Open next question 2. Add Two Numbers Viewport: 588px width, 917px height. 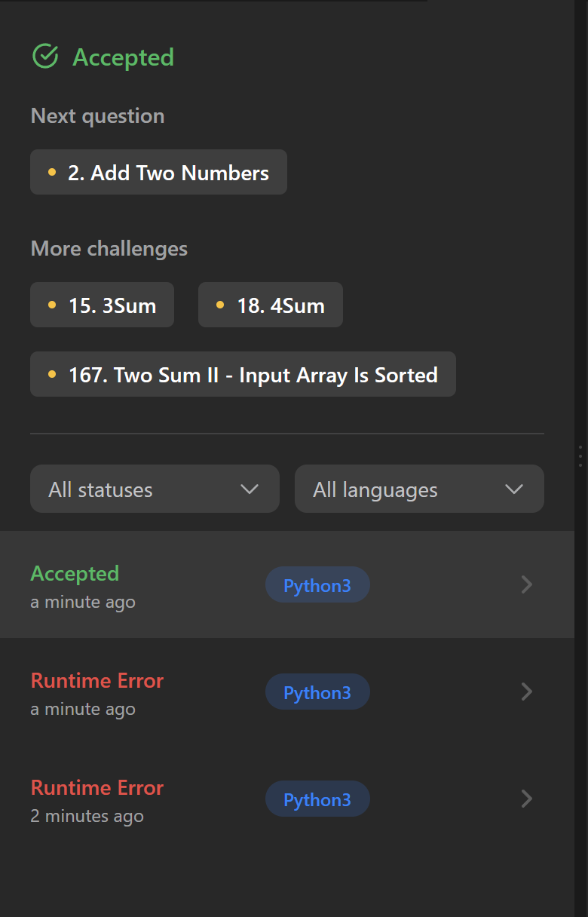coord(158,172)
